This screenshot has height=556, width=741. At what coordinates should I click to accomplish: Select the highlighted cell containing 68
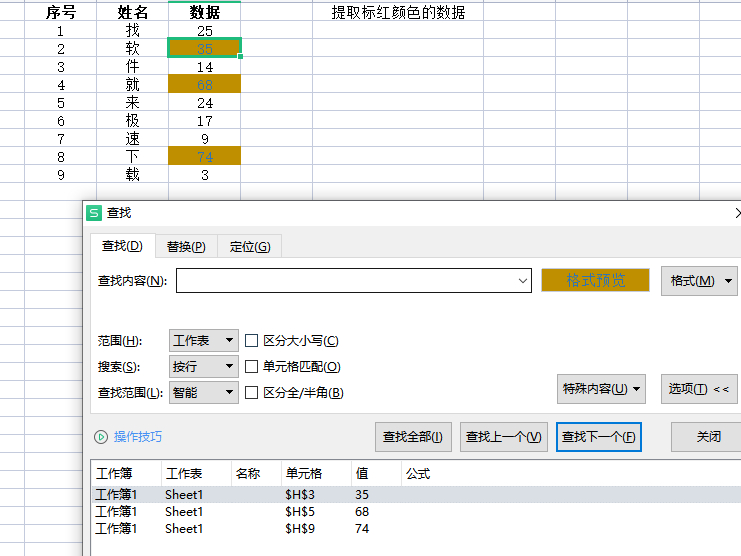tap(205, 84)
